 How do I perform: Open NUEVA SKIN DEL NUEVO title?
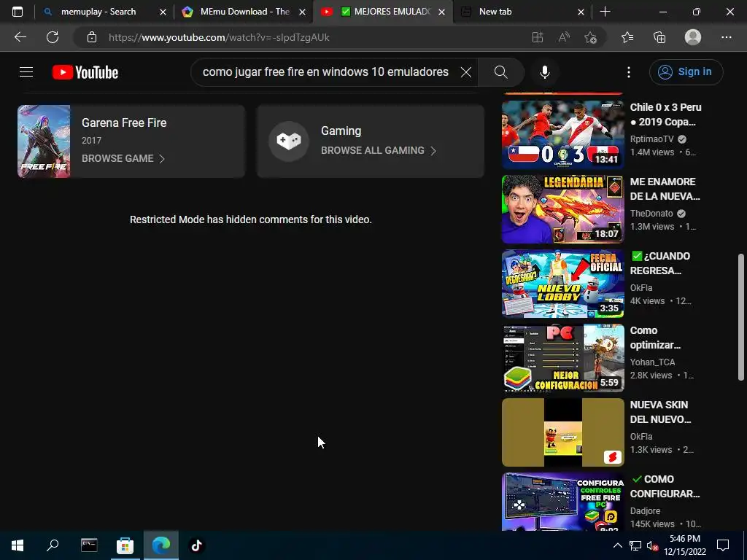tap(660, 411)
